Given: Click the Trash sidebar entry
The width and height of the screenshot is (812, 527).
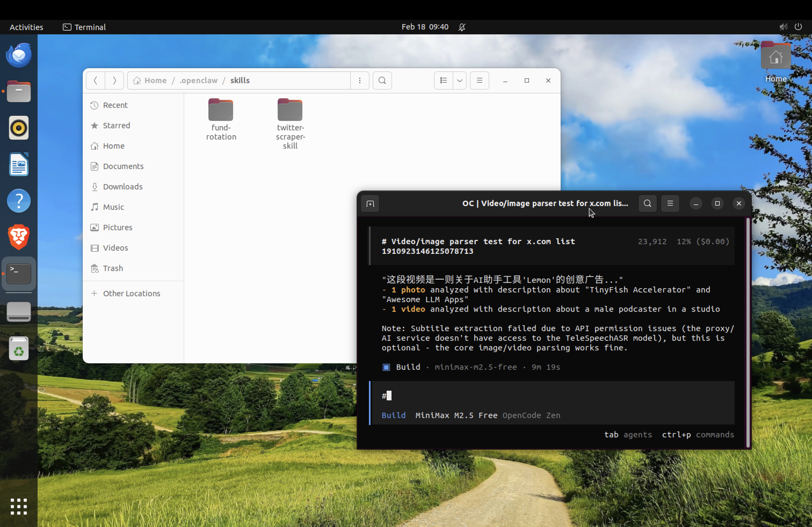Looking at the screenshot, I should pos(113,268).
